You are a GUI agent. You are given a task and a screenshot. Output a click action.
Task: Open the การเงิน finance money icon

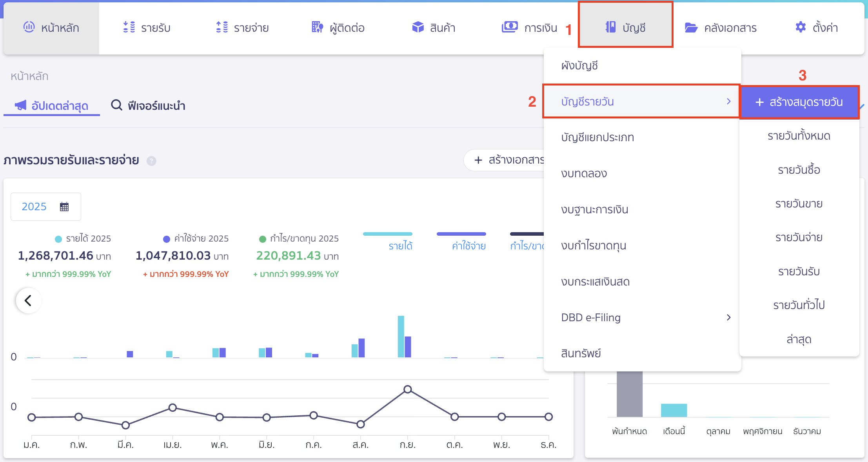tap(510, 27)
